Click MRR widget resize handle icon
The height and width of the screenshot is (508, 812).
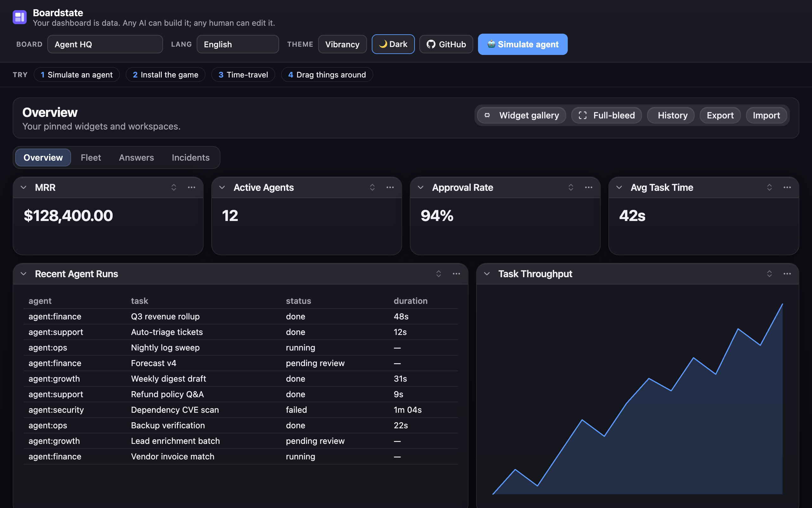[174, 187]
